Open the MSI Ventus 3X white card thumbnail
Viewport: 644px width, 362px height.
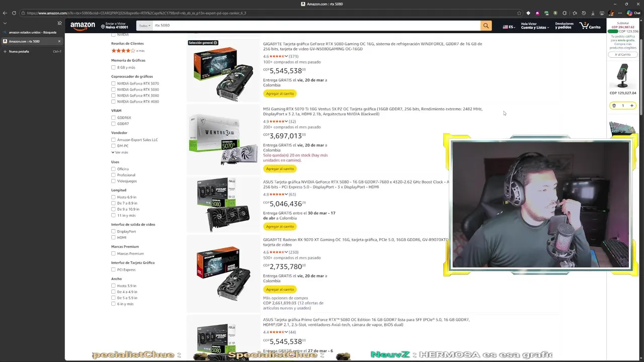click(x=223, y=139)
